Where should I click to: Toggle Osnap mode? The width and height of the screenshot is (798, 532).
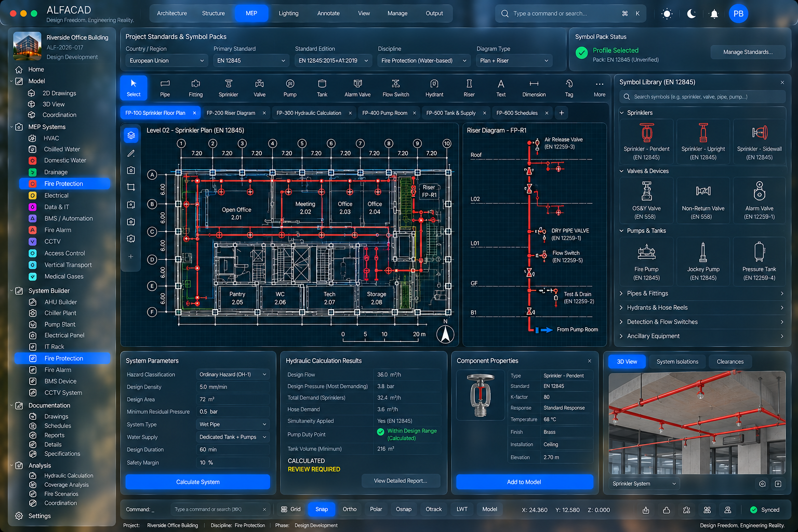click(x=404, y=509)
